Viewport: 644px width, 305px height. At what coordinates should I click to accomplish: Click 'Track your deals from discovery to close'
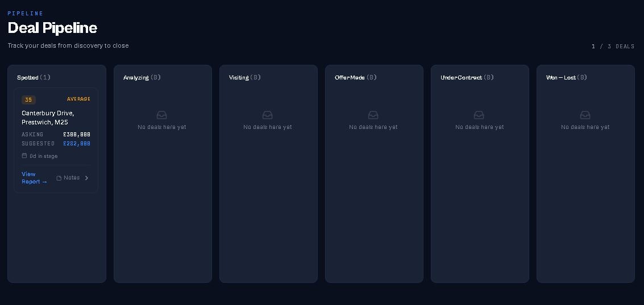(x=68, y=45)
